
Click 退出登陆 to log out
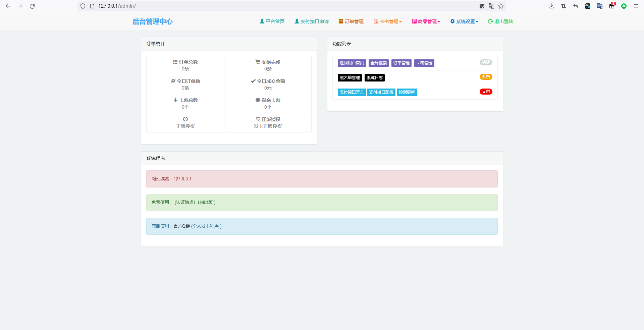501,21
